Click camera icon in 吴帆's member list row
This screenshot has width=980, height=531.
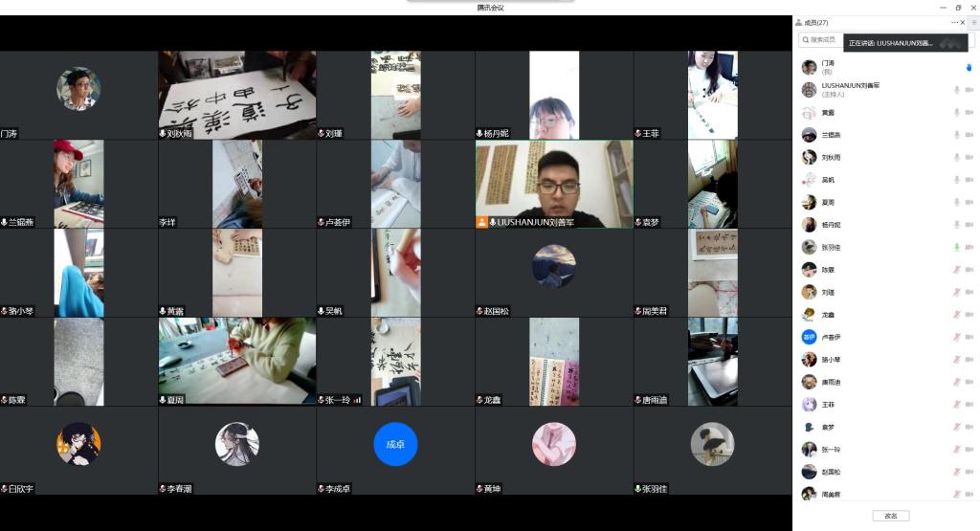click(969, 180)
